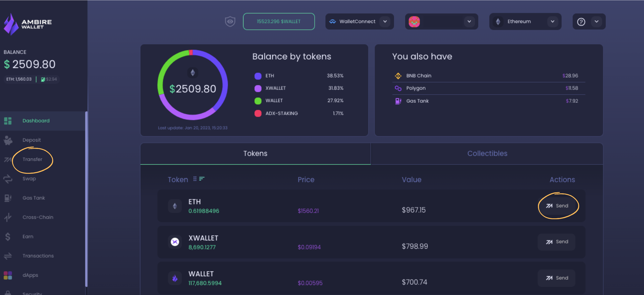Click the ADX-STAKING red legend swatch
The width and height of the screenshot is (644, 295).
click(258, 113)
